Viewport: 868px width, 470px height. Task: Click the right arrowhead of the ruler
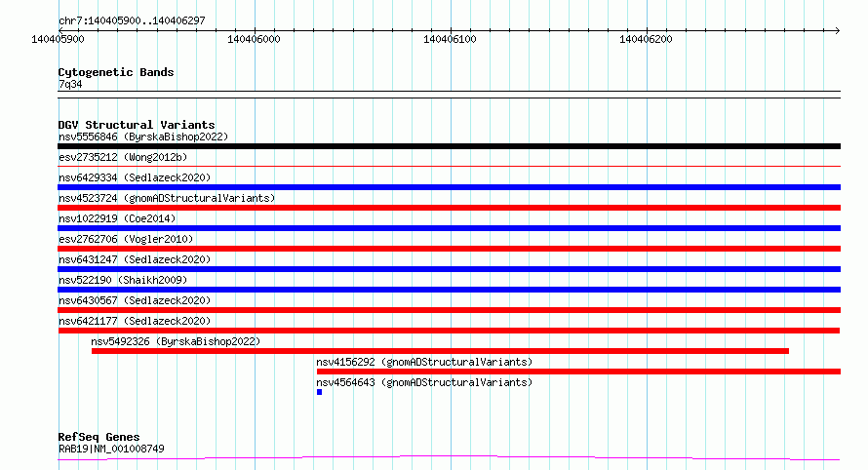(x=838, y=30)
